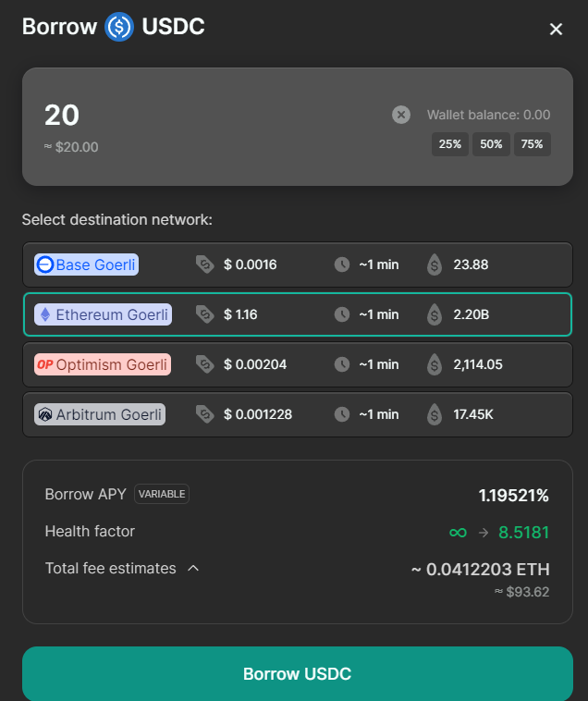Click fee tag icon in Optimism Goerli row
588x701 pixels.
205,364
